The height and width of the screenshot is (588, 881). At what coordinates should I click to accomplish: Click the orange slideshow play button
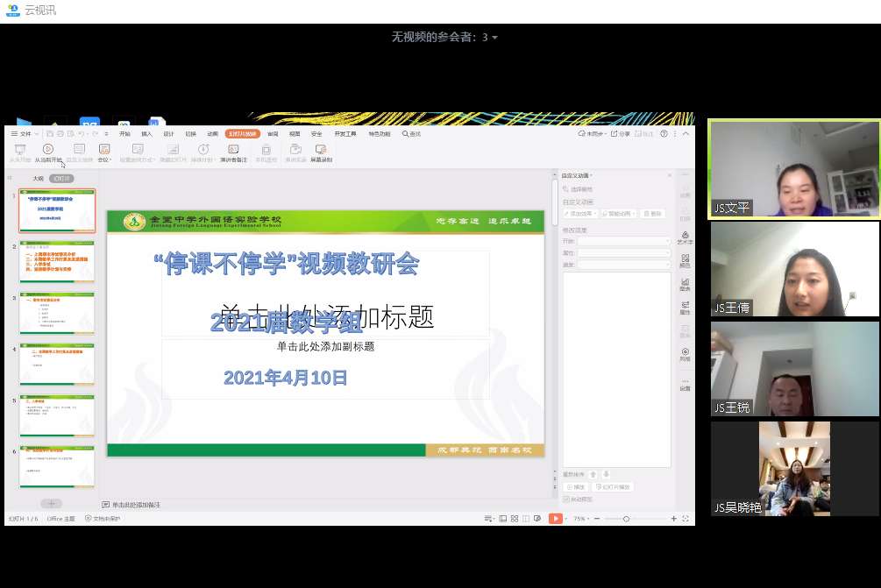tap(555, 519)
